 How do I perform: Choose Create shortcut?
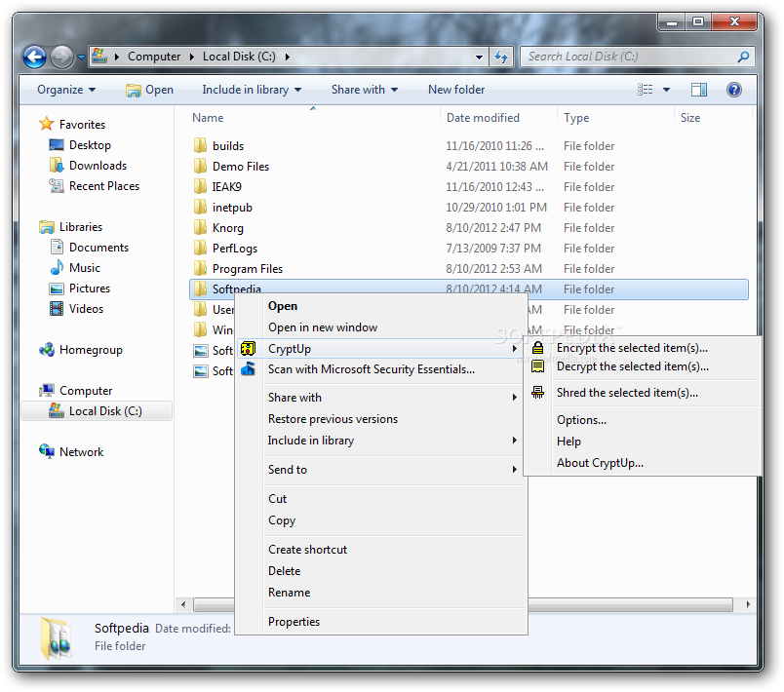[x=381, y=550]
